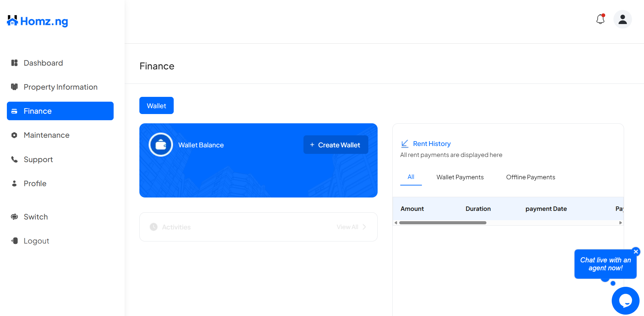Click the Finance page heading
This screenshot has width=644, height=316.
click(157, 66)
